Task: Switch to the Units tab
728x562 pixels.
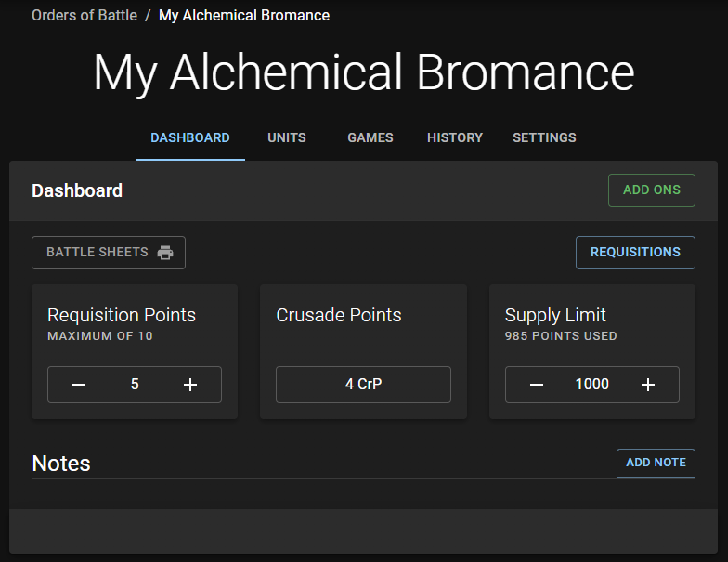Action: pos(287,137)
